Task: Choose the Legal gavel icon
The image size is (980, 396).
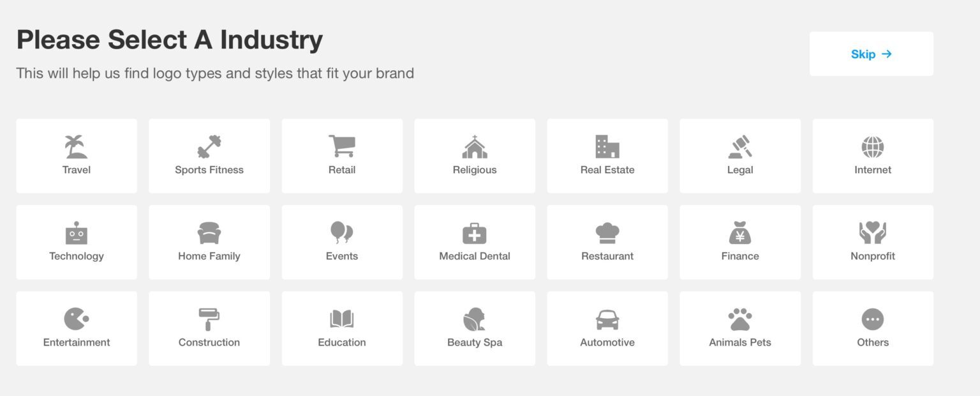Action: [740, 147]
